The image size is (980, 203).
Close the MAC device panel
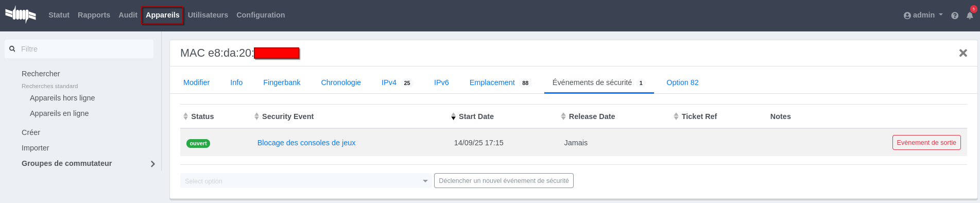click(963, 53)
